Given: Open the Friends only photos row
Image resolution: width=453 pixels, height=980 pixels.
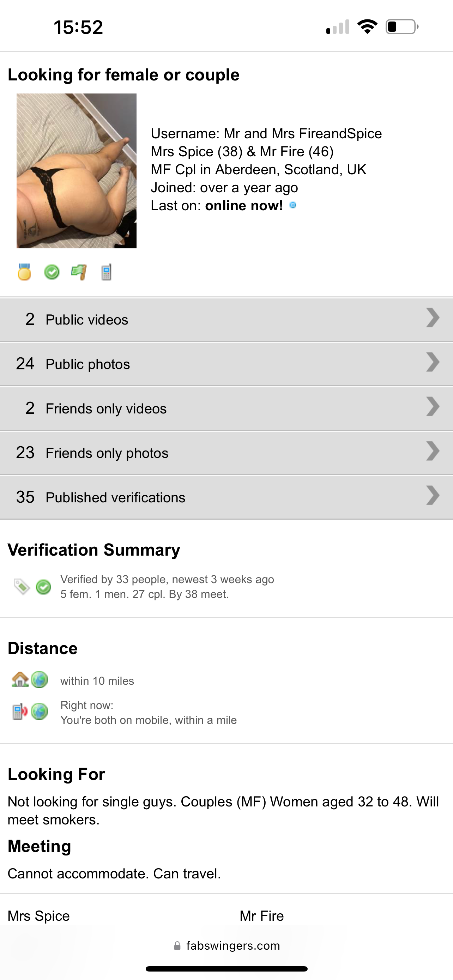Looking at the screenshot, I should click(x=226, y=453).
